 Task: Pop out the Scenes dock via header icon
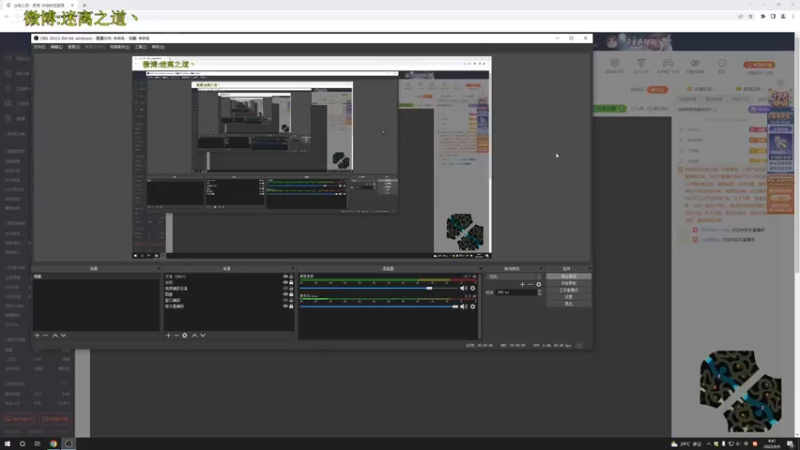click(x=158, y=268)
